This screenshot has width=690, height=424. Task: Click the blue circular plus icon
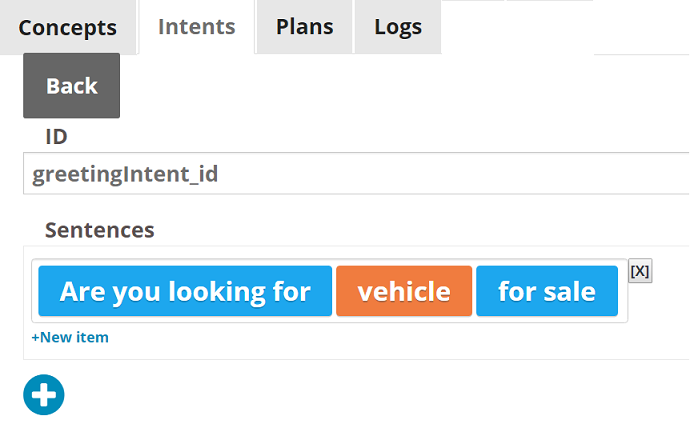(44, 395)
